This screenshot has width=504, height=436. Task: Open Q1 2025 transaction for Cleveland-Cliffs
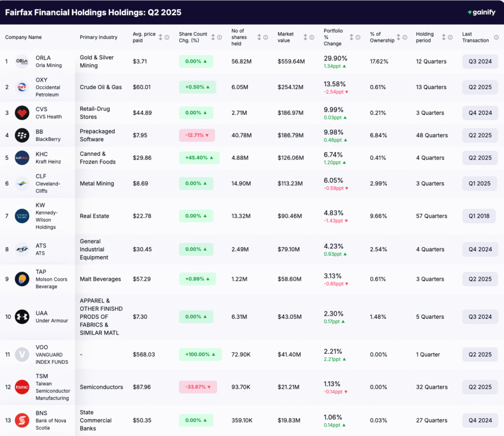coord(479,184)
